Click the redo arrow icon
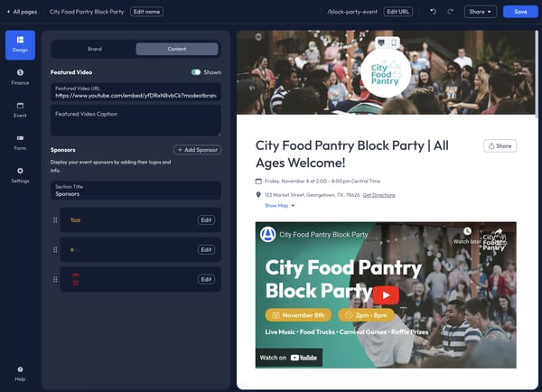542x392 pixels. pos(450,12)
